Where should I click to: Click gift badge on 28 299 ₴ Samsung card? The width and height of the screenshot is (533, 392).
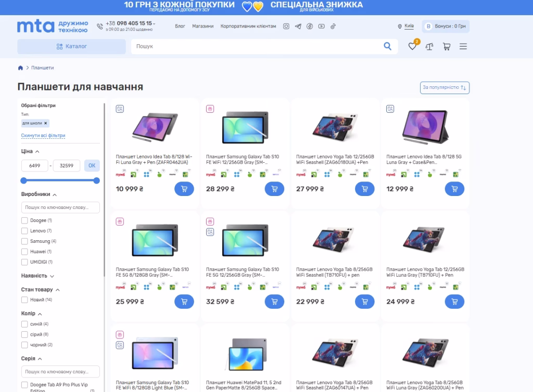[x=210, y=109]
